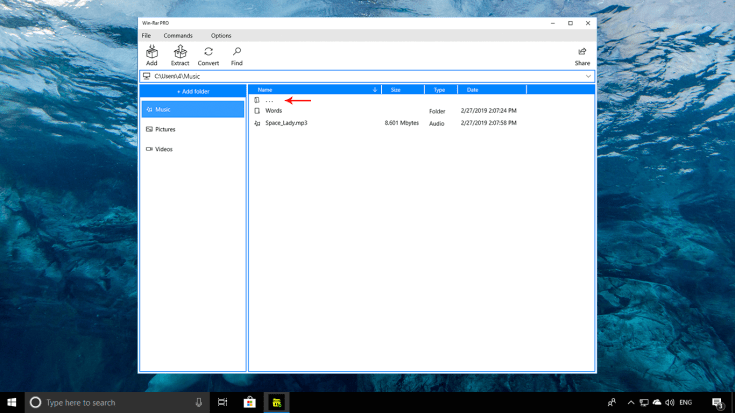Click the + Add folder button
Viewport: 735px width, 413px height.
click(x=192, y=91)
